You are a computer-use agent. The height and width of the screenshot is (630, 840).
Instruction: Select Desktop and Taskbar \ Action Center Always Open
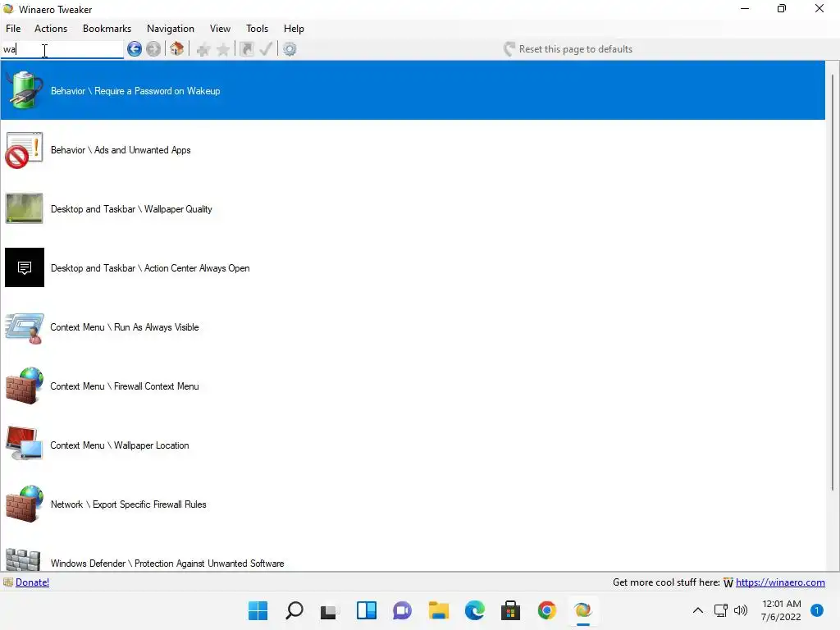(x=413, y=268)
